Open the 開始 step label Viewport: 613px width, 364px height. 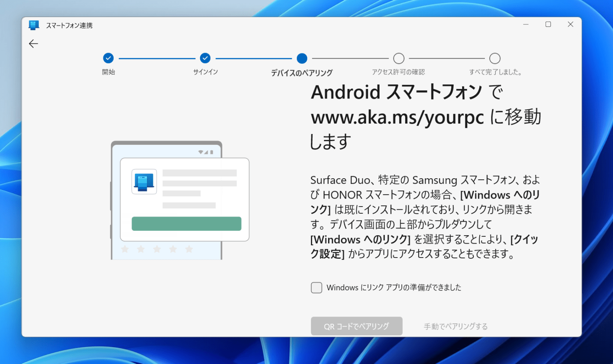pos(108,72)
